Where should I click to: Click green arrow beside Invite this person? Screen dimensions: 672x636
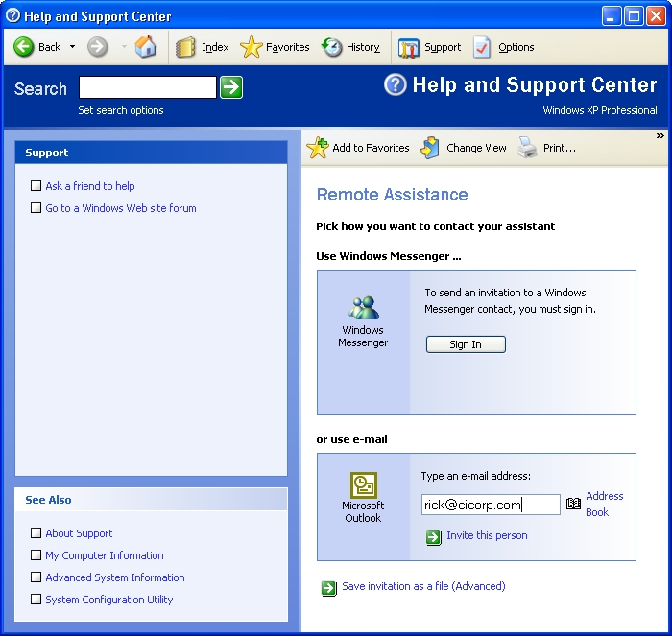coord(433,537)
